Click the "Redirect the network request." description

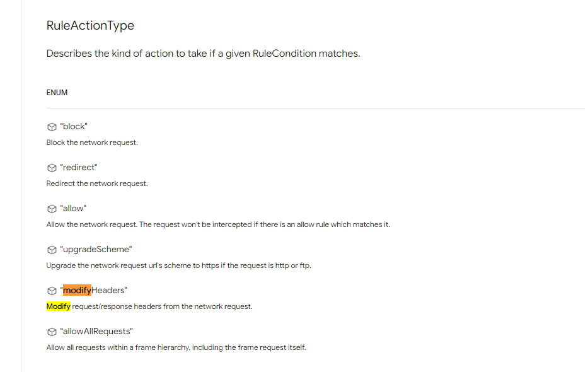pyautogui.click(x=97, y=183)
